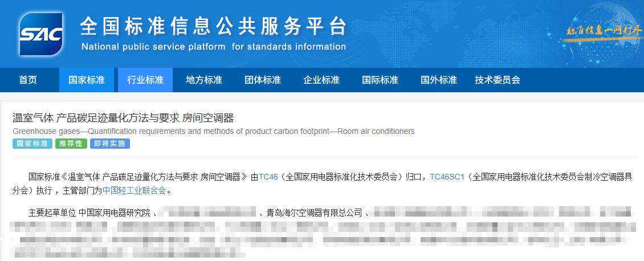The width and height of the screenshot is (644, 261).
Task: Click the SAC logo icon
Action: click(x=40, y=34)
